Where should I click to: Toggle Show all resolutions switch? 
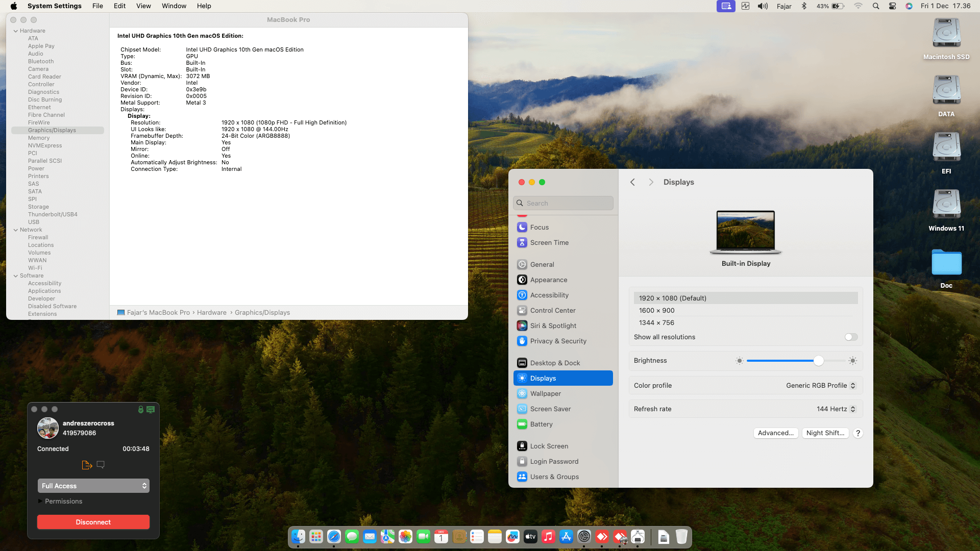click(x=851, y=337)
